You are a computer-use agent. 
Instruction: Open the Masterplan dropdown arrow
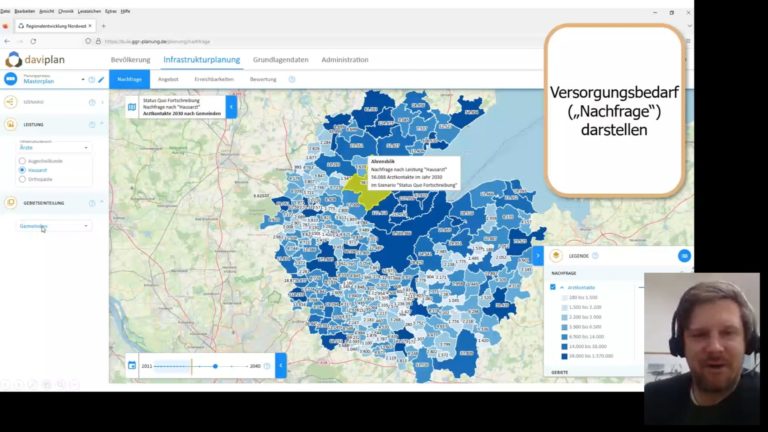pos(83,79)
